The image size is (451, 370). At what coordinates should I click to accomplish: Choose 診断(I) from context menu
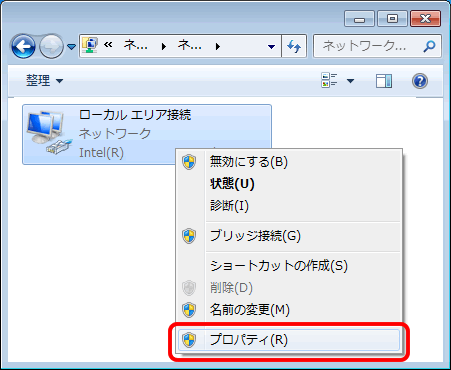pyautogui.click(x=289, y=206)
